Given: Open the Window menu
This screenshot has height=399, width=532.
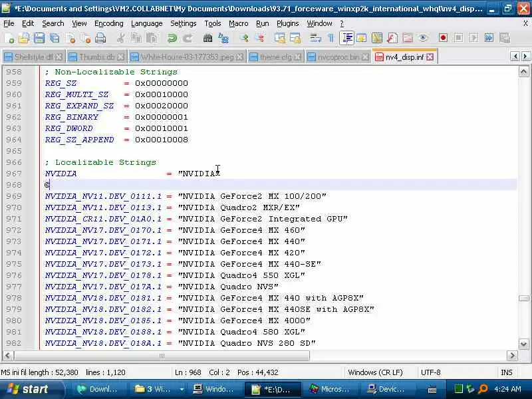Looking at the screenshot, I should click(319, 23).
